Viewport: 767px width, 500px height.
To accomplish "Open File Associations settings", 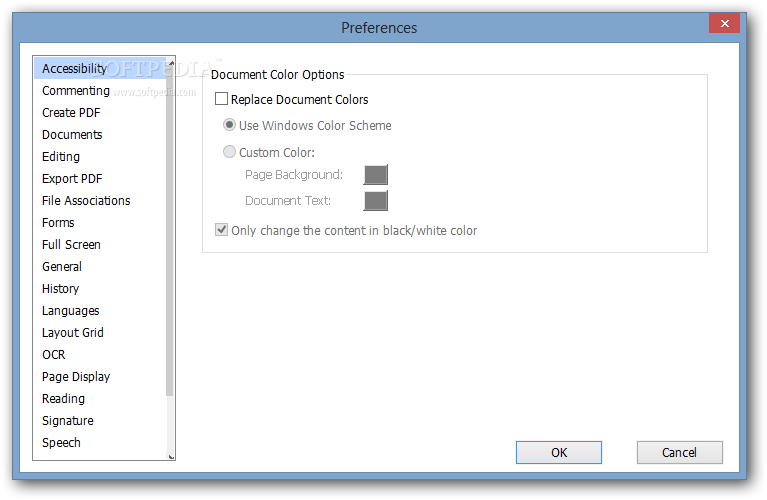I will click(86, 201).
